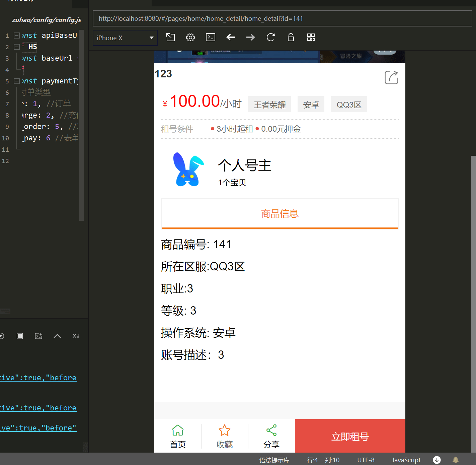Click the code editor vertical scrollbar
The image size is (476, 465).
pyautogui.click(x=81, y=126)
